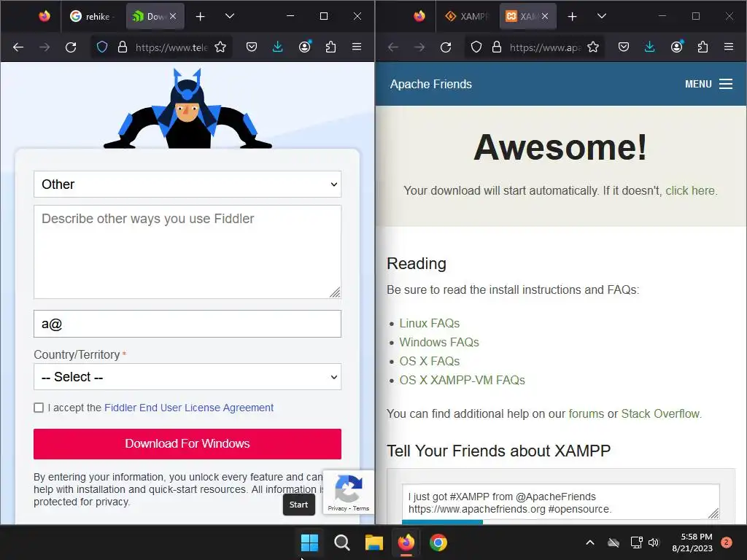Accept Fiddler End User License Agreement checkbox
This screenshot has width=747, height=560.
(39, 408)
